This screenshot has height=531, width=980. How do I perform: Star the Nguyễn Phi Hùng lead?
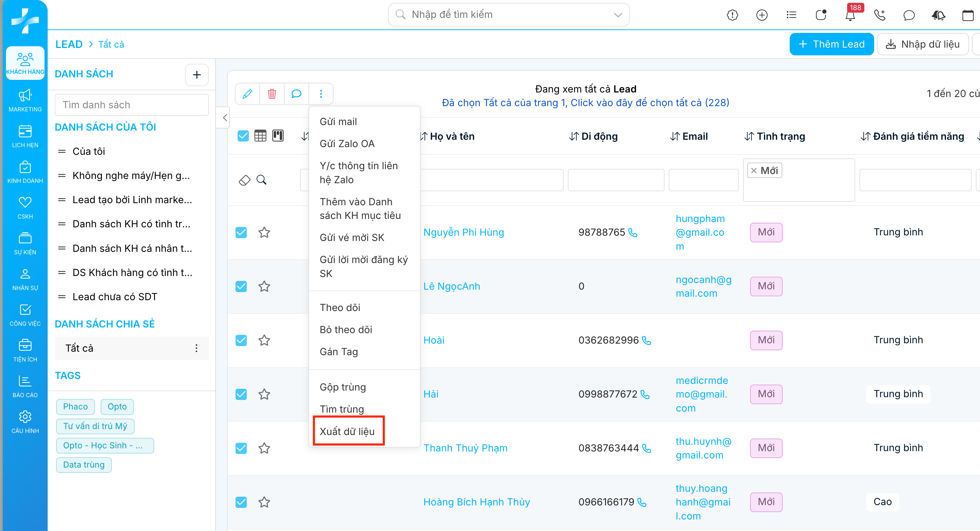point(264,232)
